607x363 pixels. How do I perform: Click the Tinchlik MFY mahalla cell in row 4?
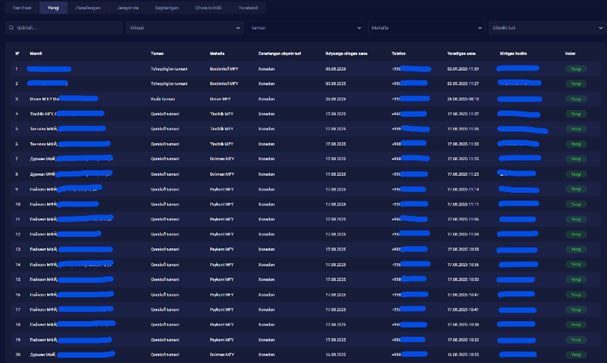(x=221, y=114)
